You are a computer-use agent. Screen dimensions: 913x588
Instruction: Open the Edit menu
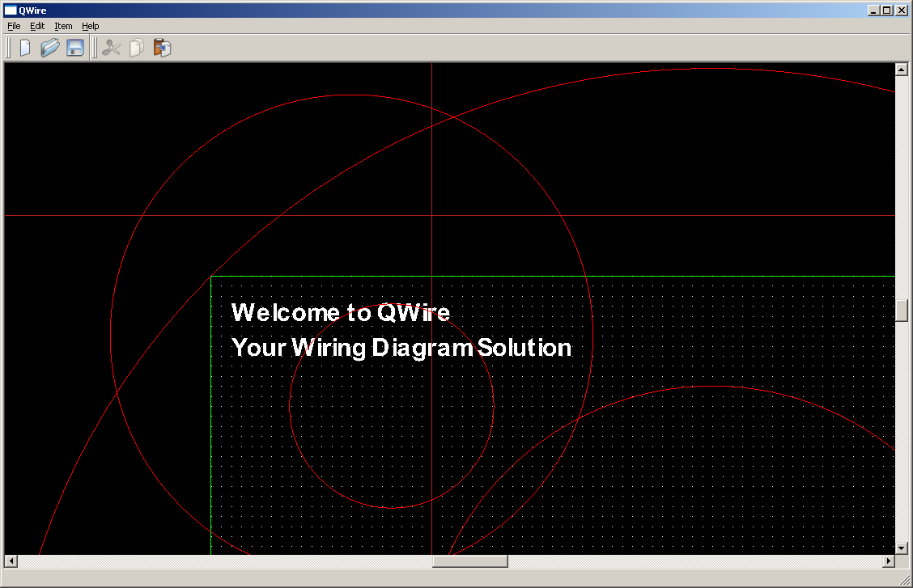[37, 26]
